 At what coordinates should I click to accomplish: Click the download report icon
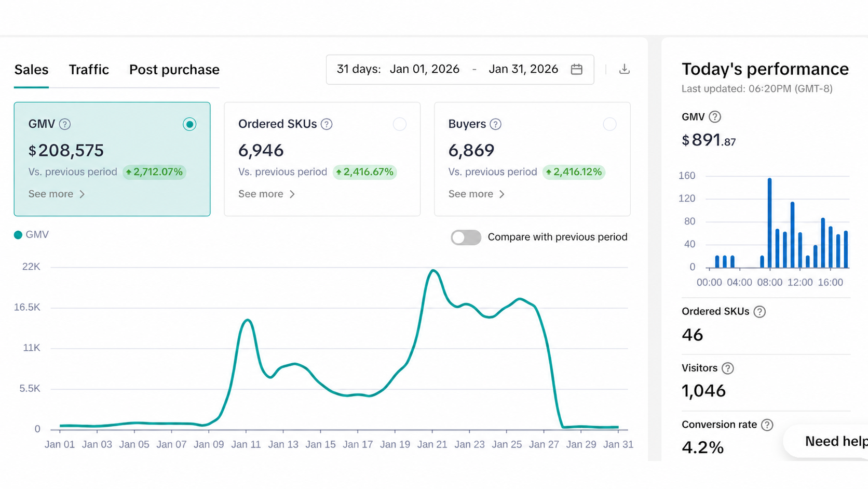point(625,69)
